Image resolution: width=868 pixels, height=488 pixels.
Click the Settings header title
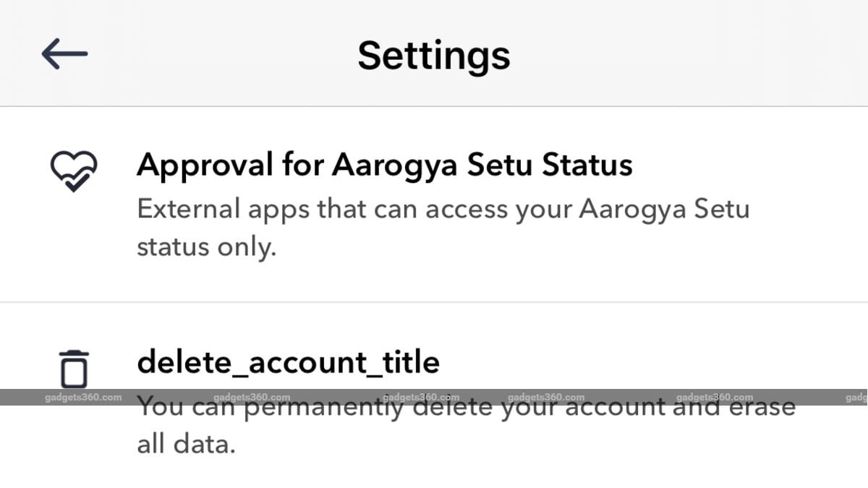click(x=433, y=53)
